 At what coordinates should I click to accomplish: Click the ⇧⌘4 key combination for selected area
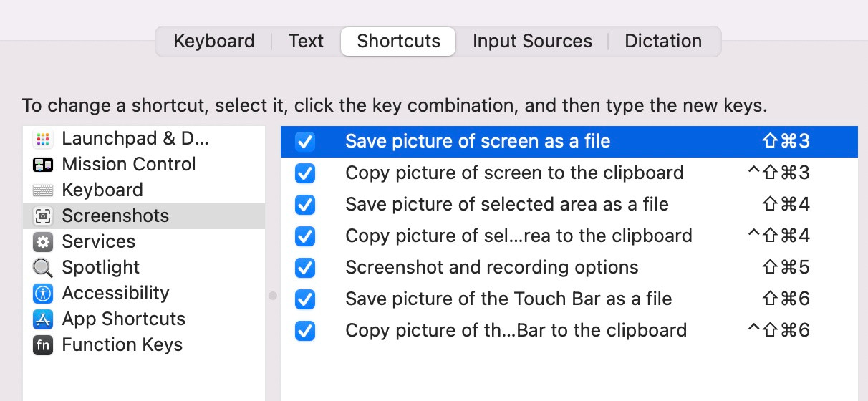(786, 205)
